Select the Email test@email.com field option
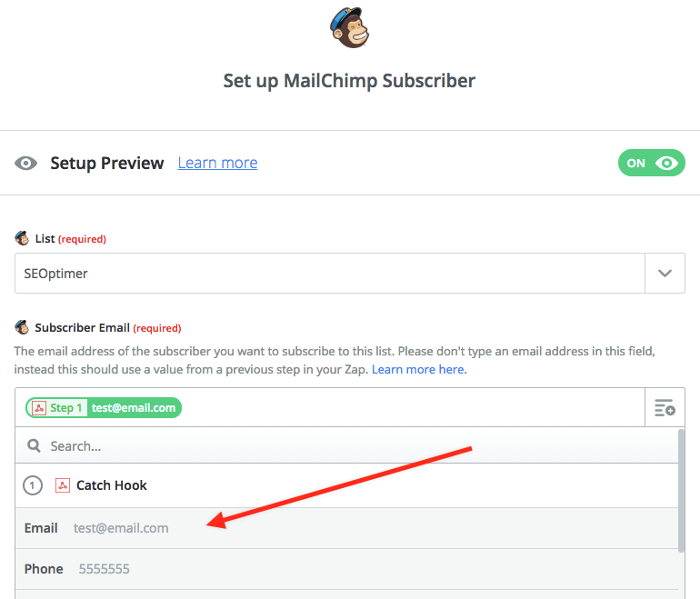This screenshot has width=700, height=599. (x=121, y=528)
